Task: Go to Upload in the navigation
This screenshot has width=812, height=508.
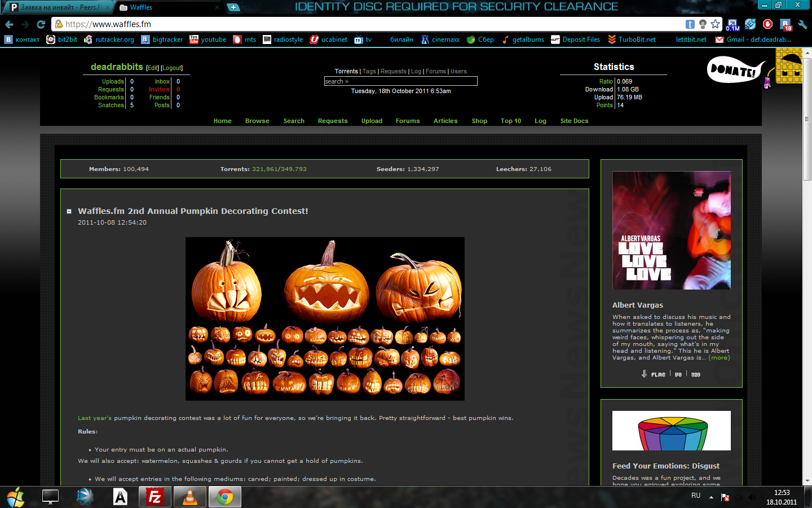Action: pos(372,121)
